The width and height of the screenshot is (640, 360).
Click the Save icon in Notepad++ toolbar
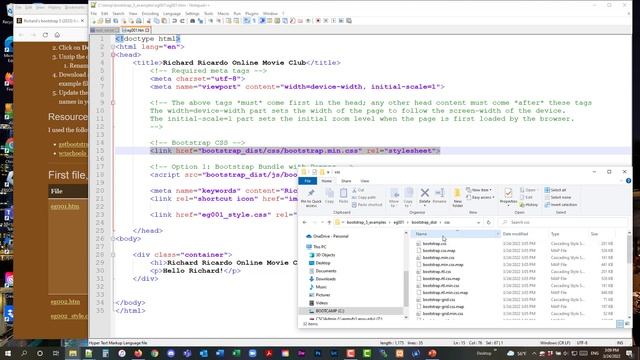108,21
